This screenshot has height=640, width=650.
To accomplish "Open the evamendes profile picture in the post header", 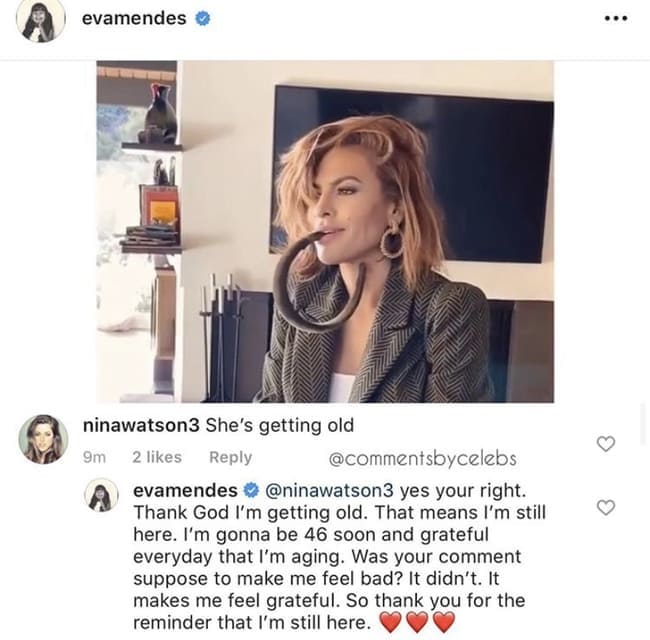I will tap(41, 21).
